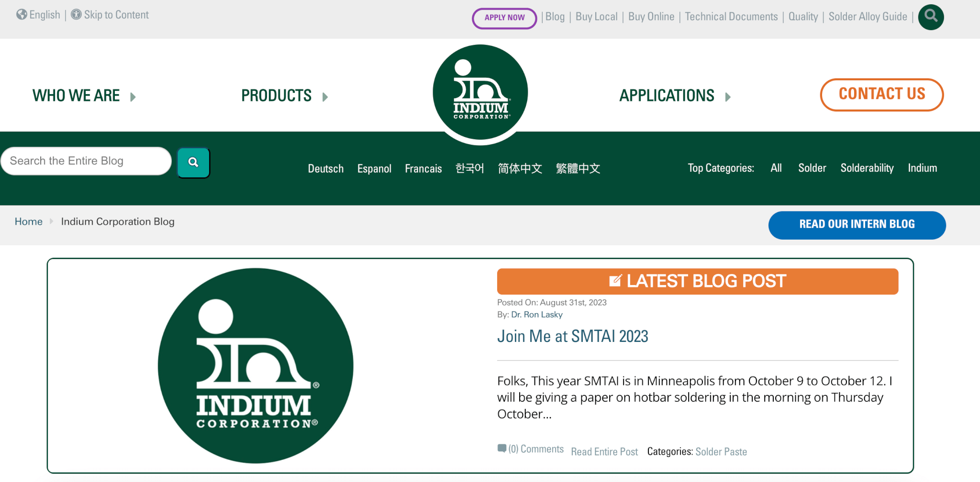Image resolution: width=980 pixels, height=482 pixels.
Task: Select English language link
Action: coord(45,15)
